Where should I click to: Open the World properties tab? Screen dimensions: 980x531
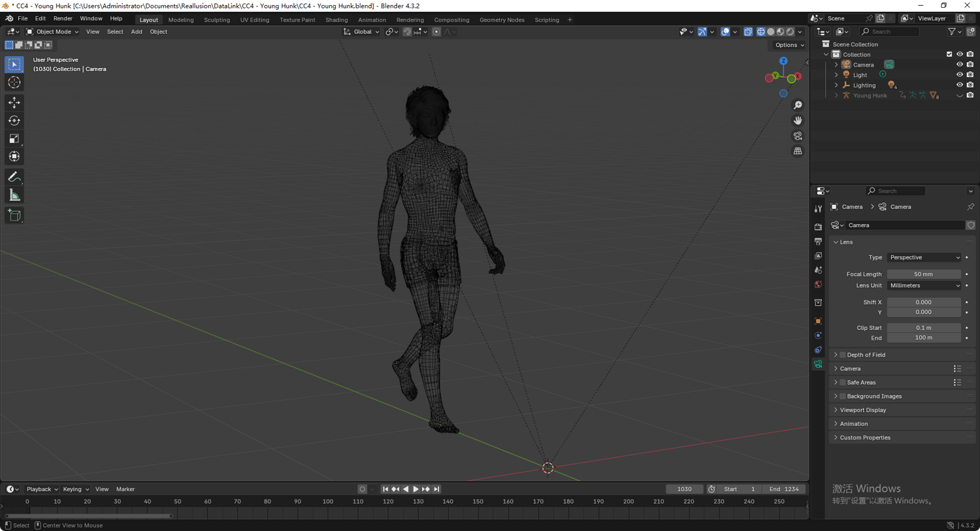(818, 285)
